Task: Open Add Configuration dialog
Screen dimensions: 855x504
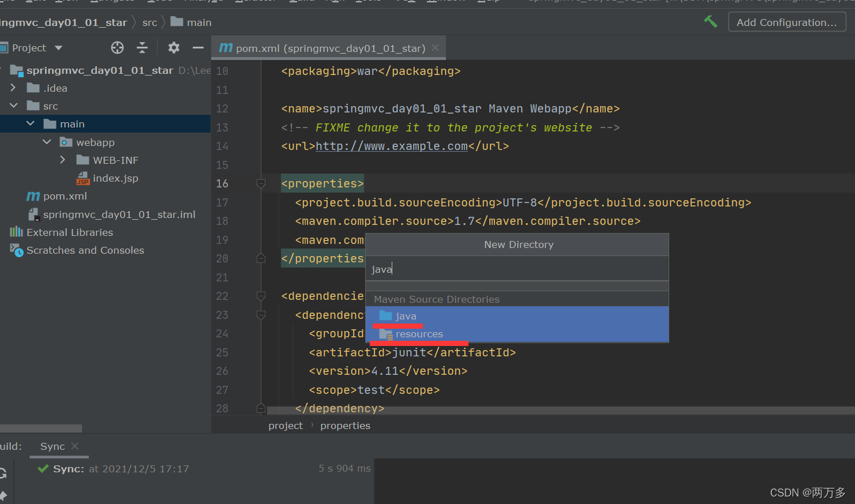Action: (x=787, y=22)
